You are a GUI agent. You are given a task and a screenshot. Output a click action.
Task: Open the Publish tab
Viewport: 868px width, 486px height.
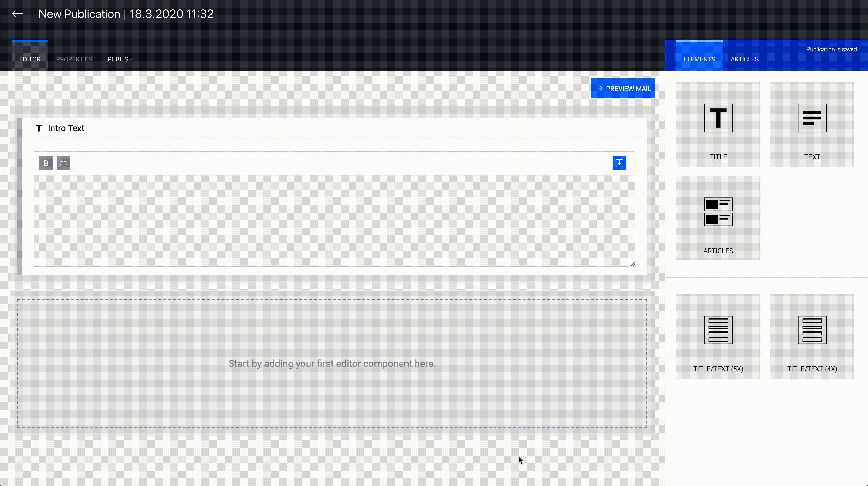tap(120, 59)
